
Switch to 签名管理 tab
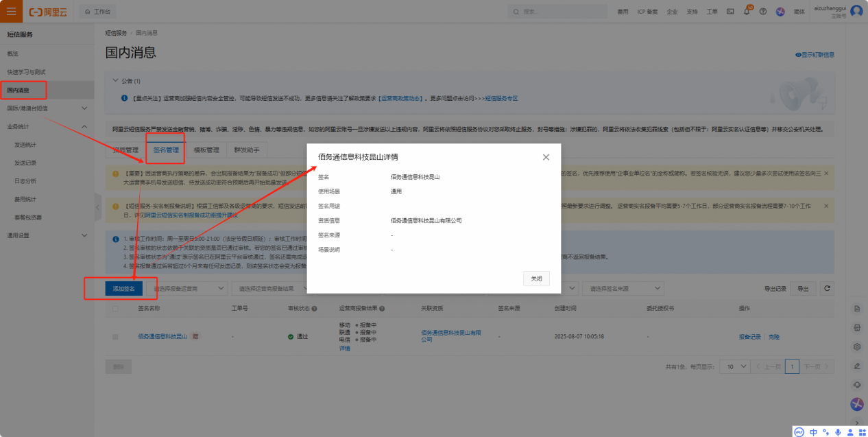[x=166, y=150]
